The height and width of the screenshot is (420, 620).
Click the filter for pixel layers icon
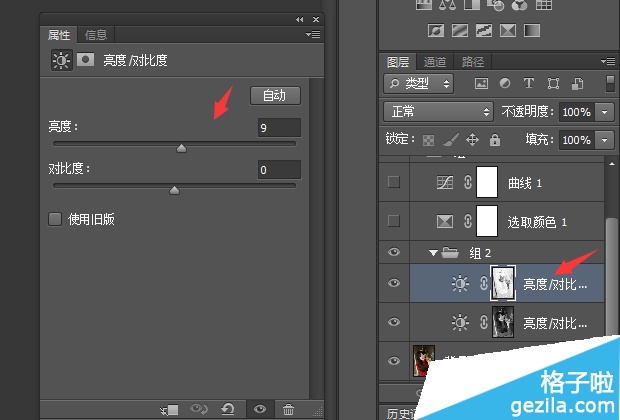481,83
